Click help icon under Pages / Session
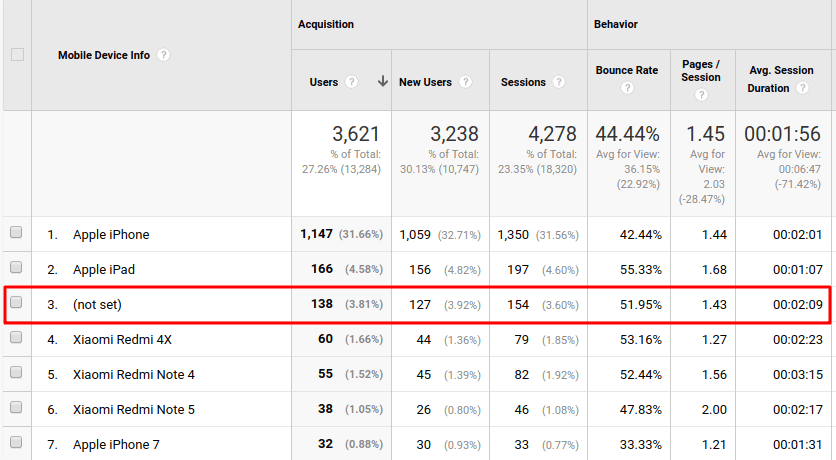836x460 pixels. (x=701, y=95)
